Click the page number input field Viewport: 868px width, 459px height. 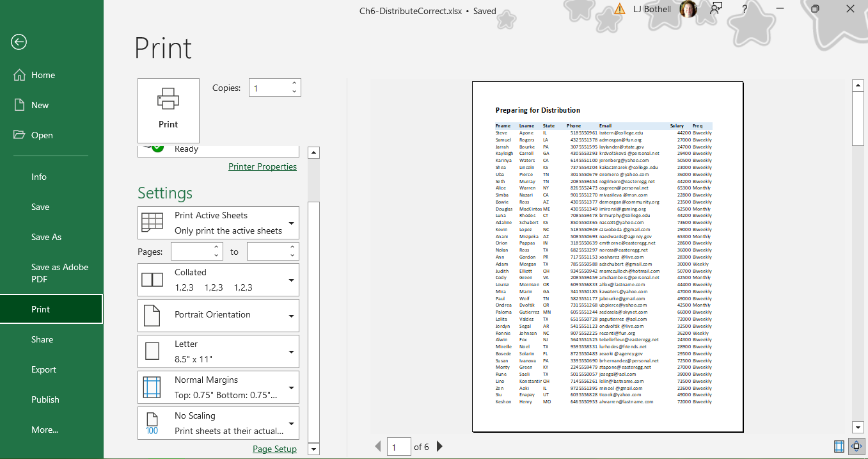coord(399,446)
